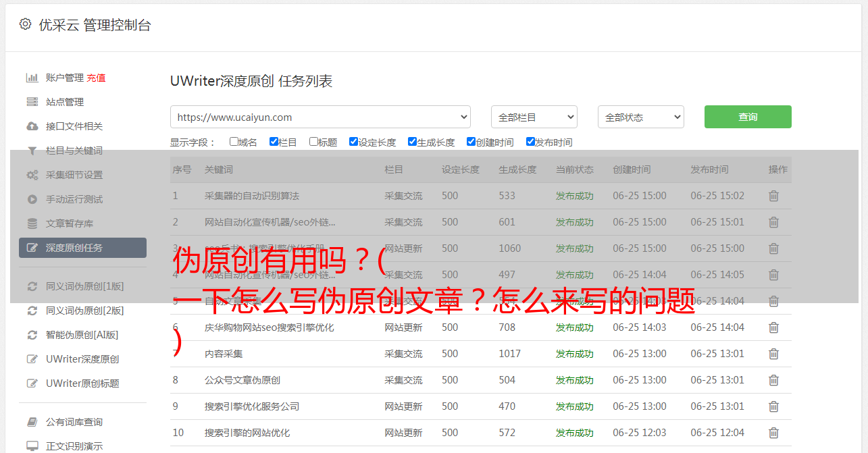Image resolution: width=868 pixels, height=453 pixels.
Task: Click the play icon for 手动运行测试
Action: 32,199
